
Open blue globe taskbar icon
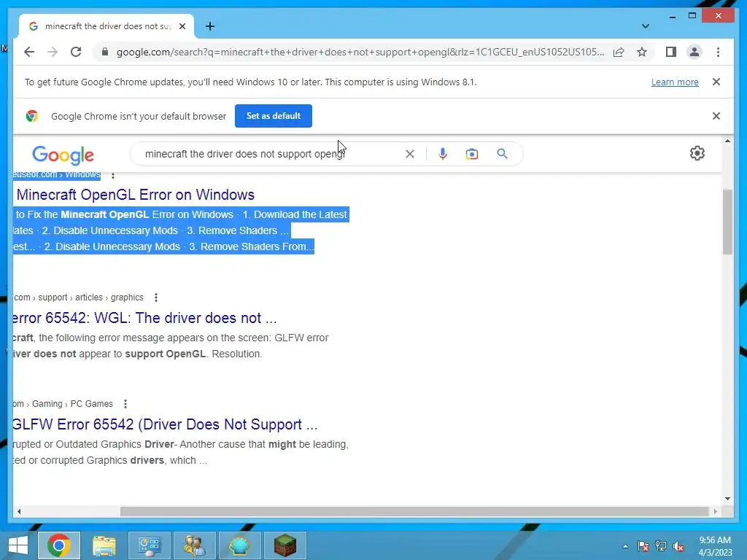239,545
